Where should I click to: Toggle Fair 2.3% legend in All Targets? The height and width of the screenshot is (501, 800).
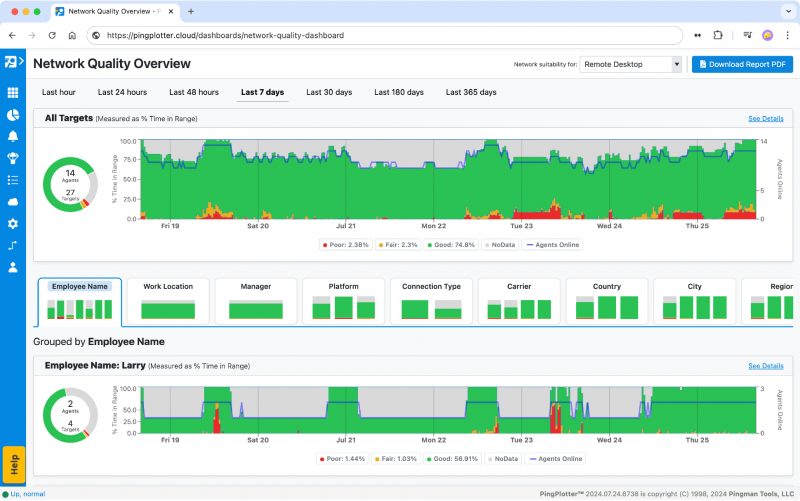[398, 245]
